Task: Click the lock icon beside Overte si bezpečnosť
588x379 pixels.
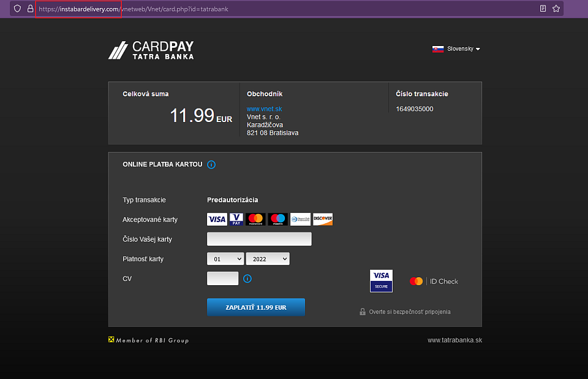Action: coord(363,312)
